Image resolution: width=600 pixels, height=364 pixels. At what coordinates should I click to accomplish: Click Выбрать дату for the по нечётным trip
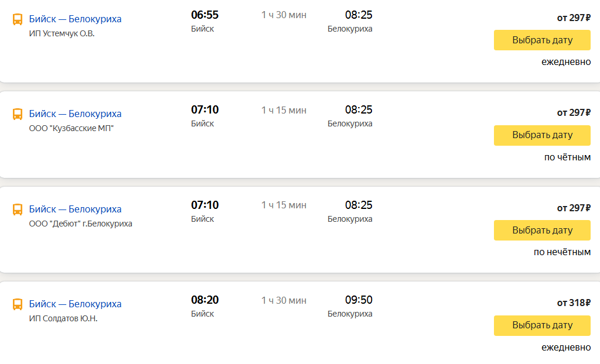(542, 230)
